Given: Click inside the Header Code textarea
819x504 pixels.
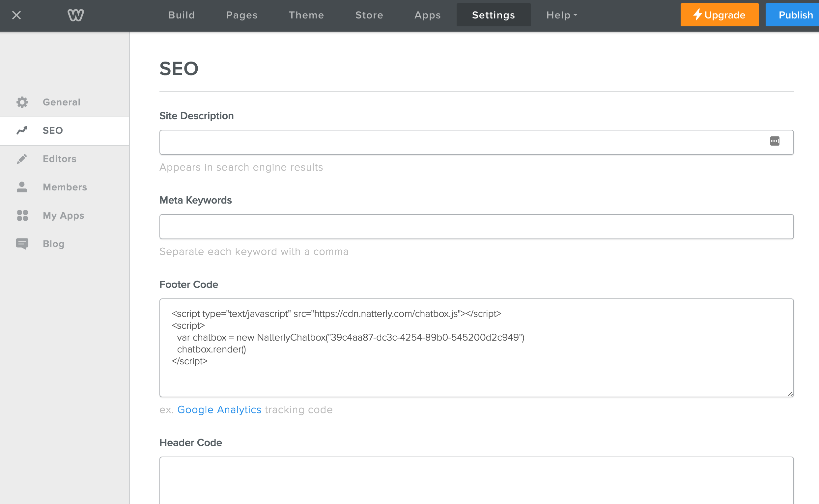Looking at the screenshot, I should 476,480.
